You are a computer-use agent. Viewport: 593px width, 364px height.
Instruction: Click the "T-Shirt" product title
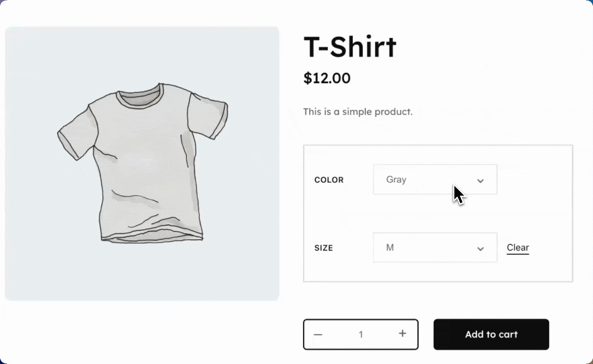coord(350,47)
